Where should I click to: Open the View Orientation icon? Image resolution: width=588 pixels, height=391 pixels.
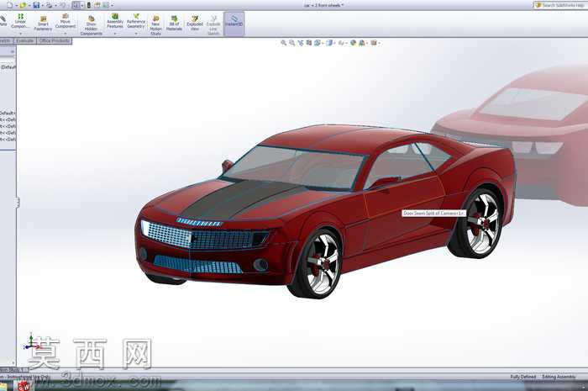tap(318, 43)
